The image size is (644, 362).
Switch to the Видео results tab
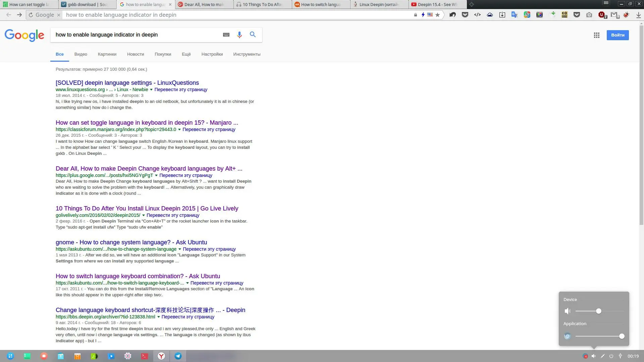pyautogui.click(x=81, y=54)
